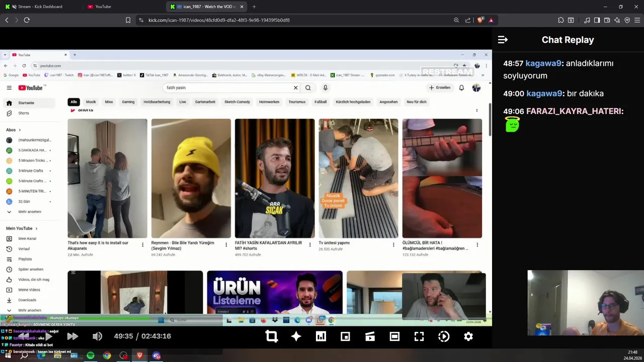Open the zoom magnifier in address bar

pos(456,20)
